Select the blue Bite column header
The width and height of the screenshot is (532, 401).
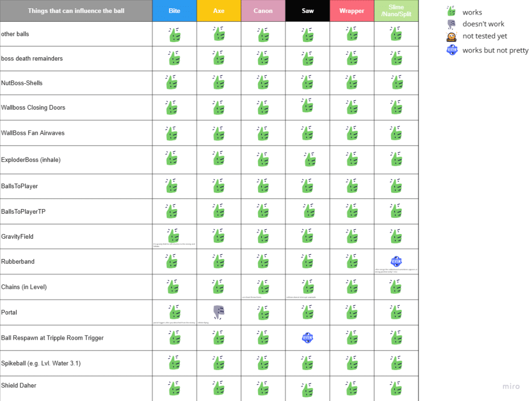click(175, 11)
